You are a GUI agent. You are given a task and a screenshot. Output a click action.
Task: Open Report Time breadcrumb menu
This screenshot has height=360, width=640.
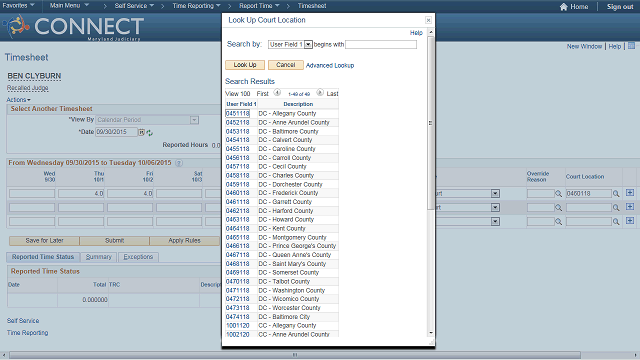[259, 6]
